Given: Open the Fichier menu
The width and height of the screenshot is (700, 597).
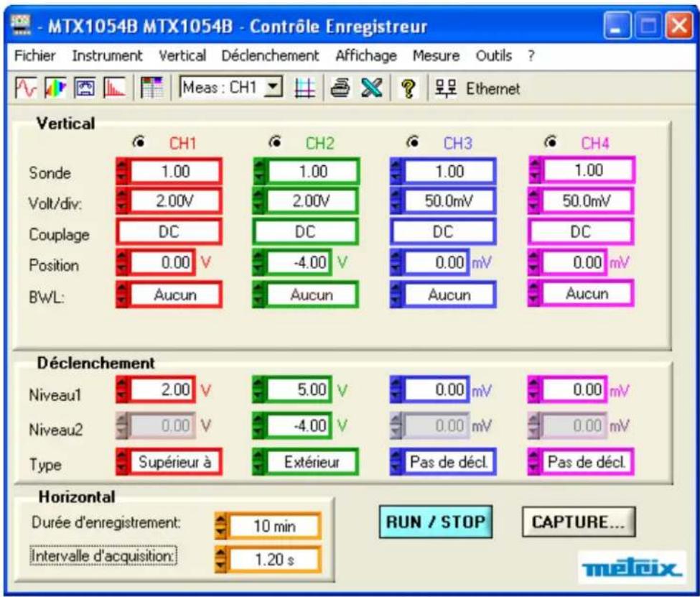Looking at the screenshot, I should tap(35, 56).
